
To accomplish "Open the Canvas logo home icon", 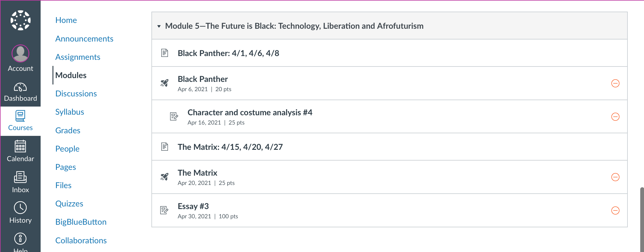I will (x=20, y=20).
